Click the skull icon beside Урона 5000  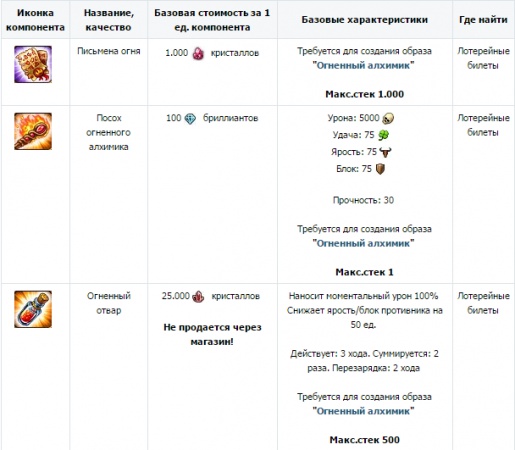click(388, 118)
